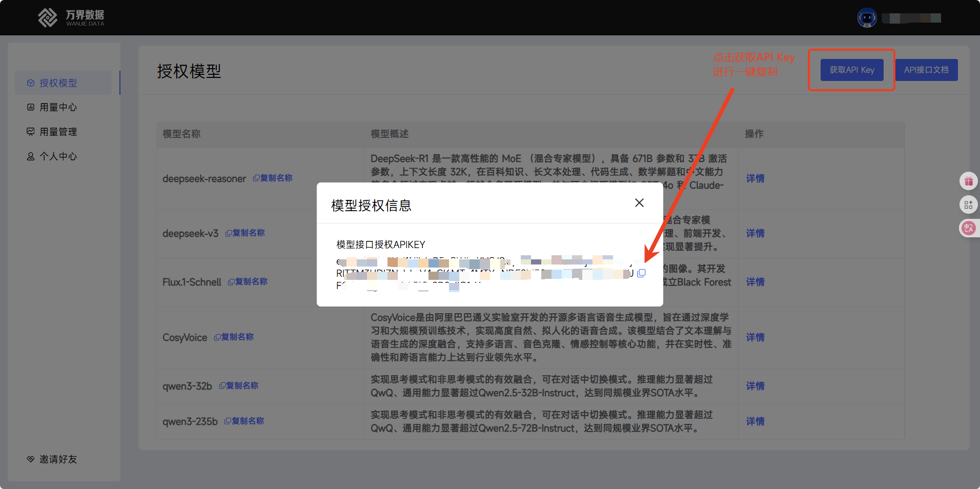Click the 模型概述 column header

[x=390, y=134]
